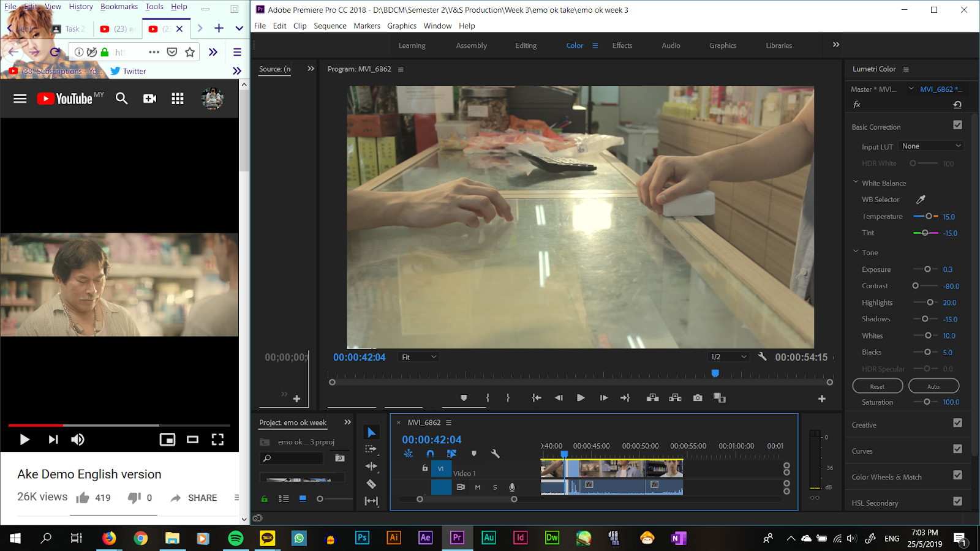
Task: Click the Lift button in Program monitor
Action: [x=653, y=398]
